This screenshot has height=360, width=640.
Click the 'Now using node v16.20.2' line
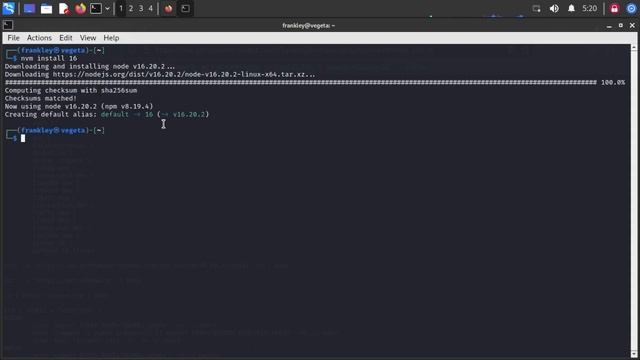79,106
